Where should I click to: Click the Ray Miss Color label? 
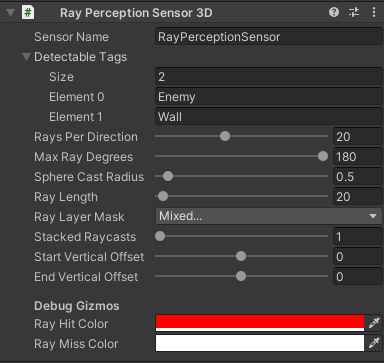(76, 344)
